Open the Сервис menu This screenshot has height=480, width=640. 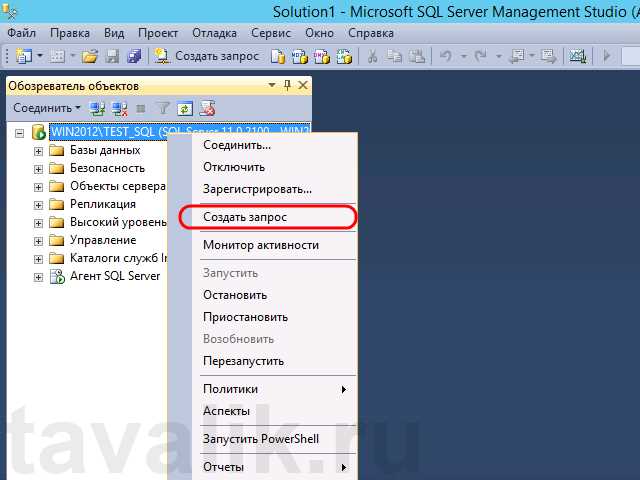click(271, 33)
